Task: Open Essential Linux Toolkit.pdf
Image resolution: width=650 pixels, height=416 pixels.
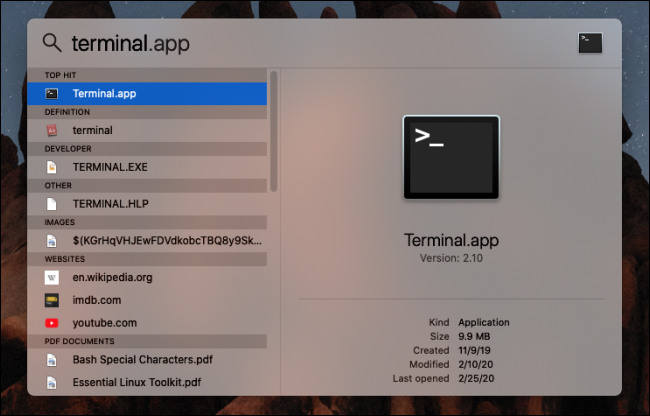Action: (x=150, y=382)
